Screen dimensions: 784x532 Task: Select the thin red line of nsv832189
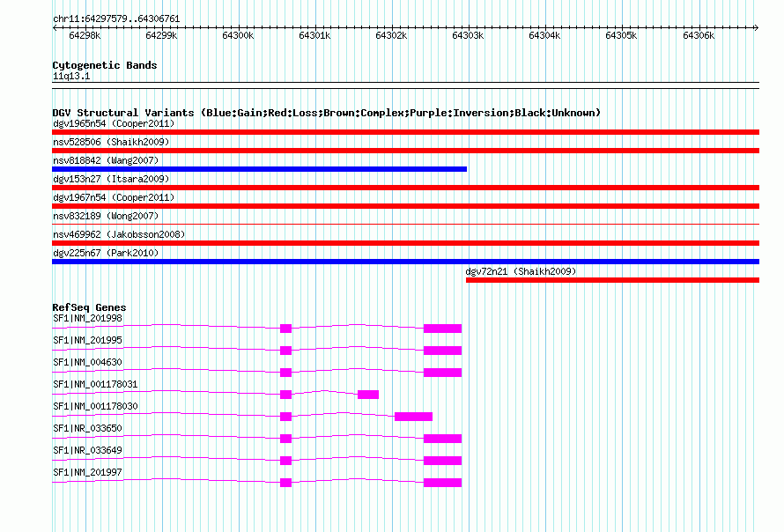point(405,224)
